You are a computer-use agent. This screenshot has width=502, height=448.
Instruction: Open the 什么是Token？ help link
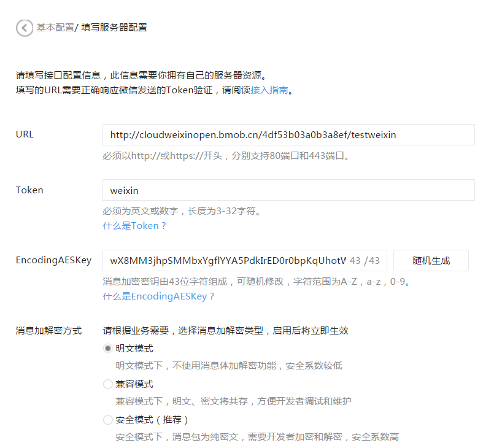[134, 226]
